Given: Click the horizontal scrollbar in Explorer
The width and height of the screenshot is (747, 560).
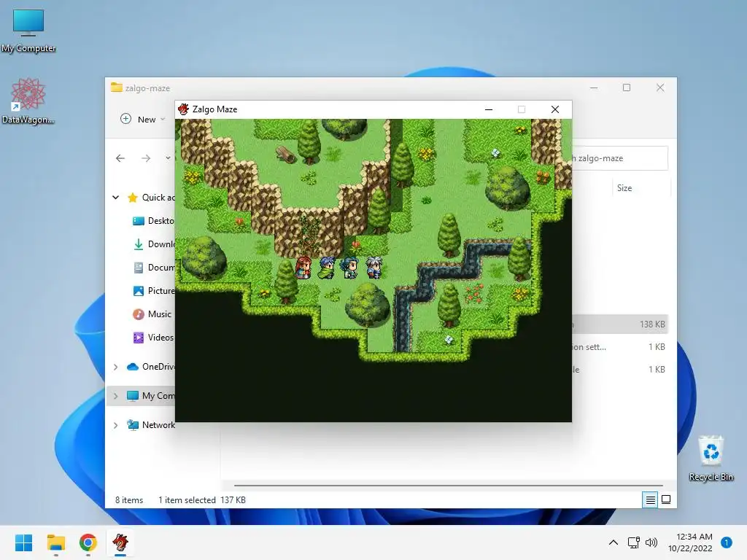Looking at the screenshot, I should pyautogui.click(x=449, y=485).
